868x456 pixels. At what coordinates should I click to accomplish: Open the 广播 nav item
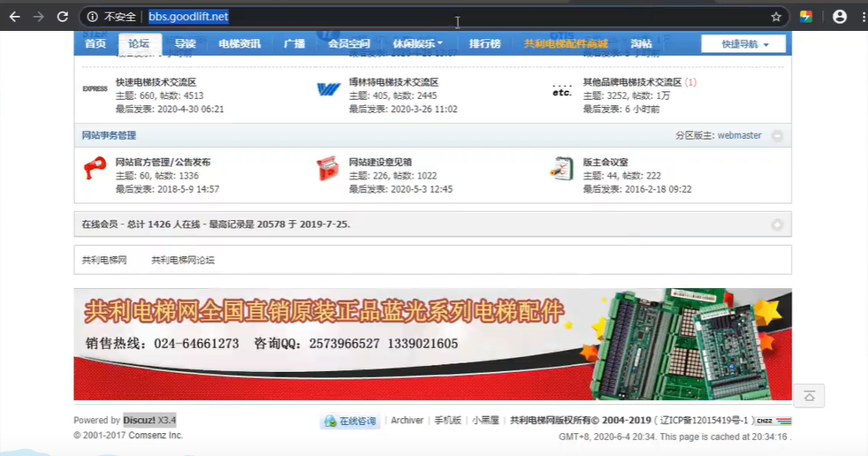pyautogui.click(x=294, y=43)
